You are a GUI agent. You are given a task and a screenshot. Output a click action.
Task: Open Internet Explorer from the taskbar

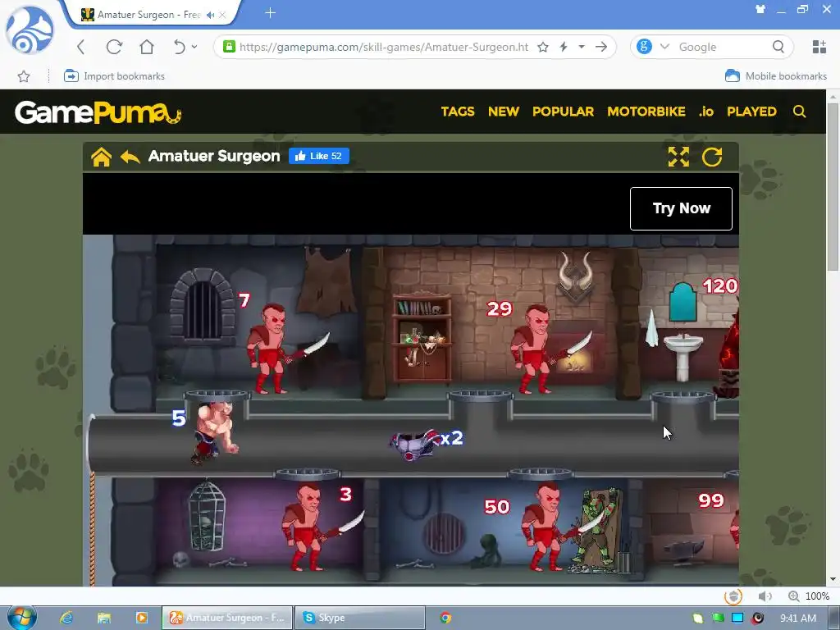(x=66, y=618)
